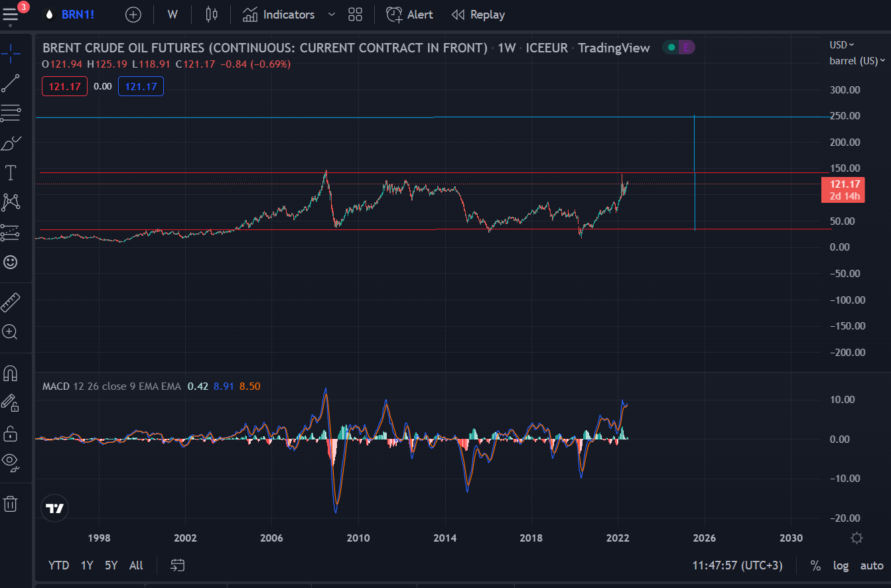Hide all drawings with eye icon
Viewport: 891px width, 588px height.
[11, 462]
